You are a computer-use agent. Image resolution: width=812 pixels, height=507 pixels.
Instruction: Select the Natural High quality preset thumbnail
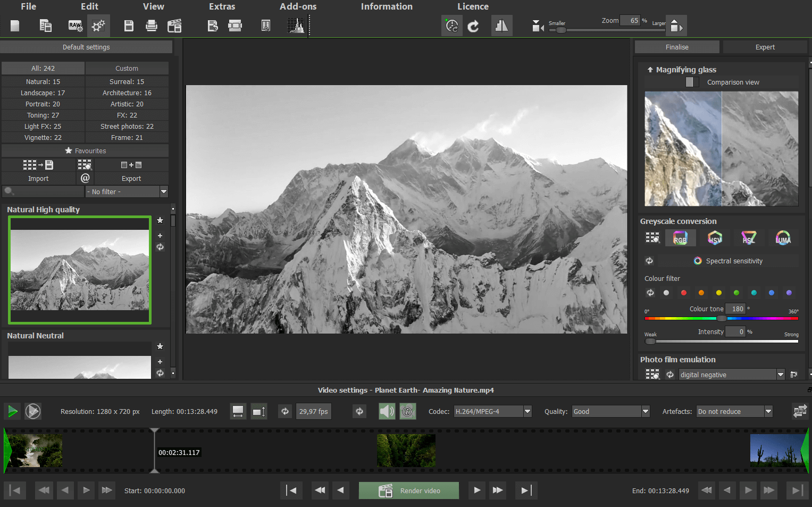(80, 270)
